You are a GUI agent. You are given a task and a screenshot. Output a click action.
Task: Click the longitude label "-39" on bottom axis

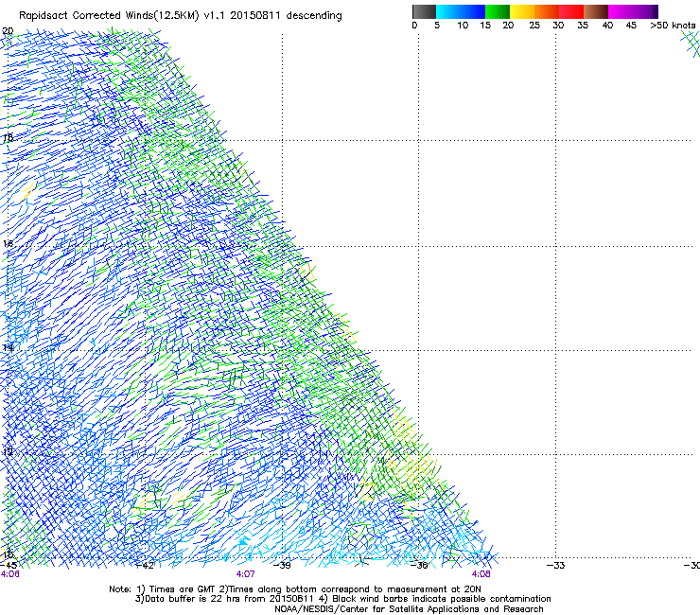coord(282,566)
